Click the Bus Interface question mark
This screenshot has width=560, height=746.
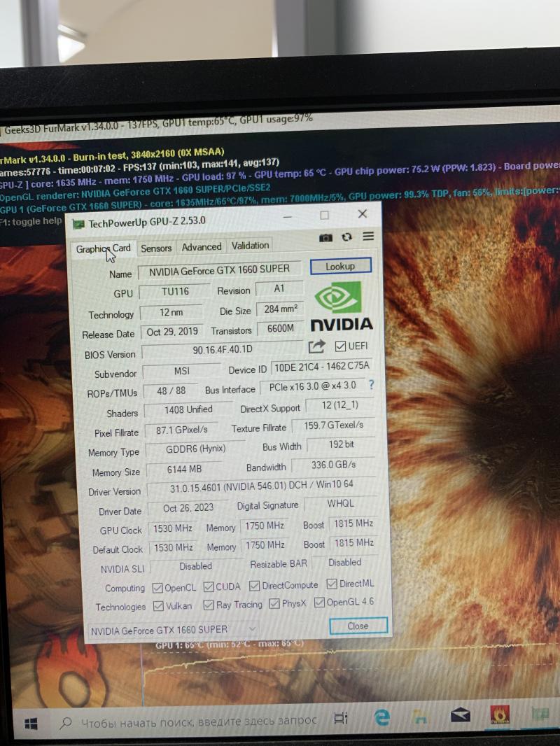371,385
